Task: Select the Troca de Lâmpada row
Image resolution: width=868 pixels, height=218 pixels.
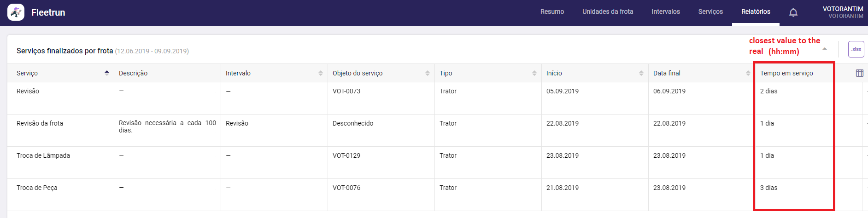Action: [43, 156]
